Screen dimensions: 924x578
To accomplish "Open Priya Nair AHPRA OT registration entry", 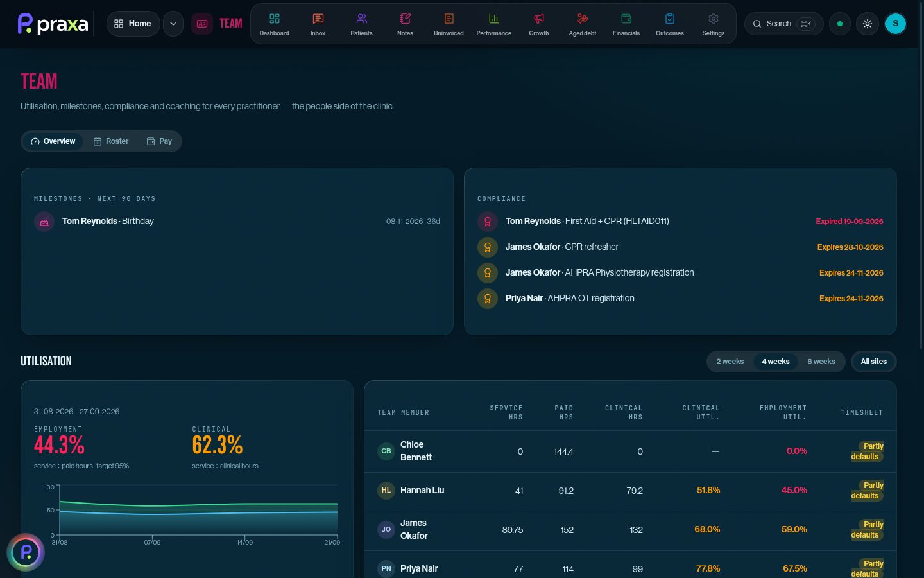I will 680,299.
